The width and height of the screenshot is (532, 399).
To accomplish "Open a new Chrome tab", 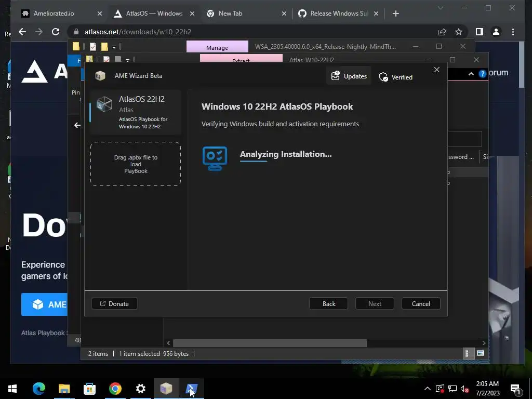I will [x=395, y=14].
